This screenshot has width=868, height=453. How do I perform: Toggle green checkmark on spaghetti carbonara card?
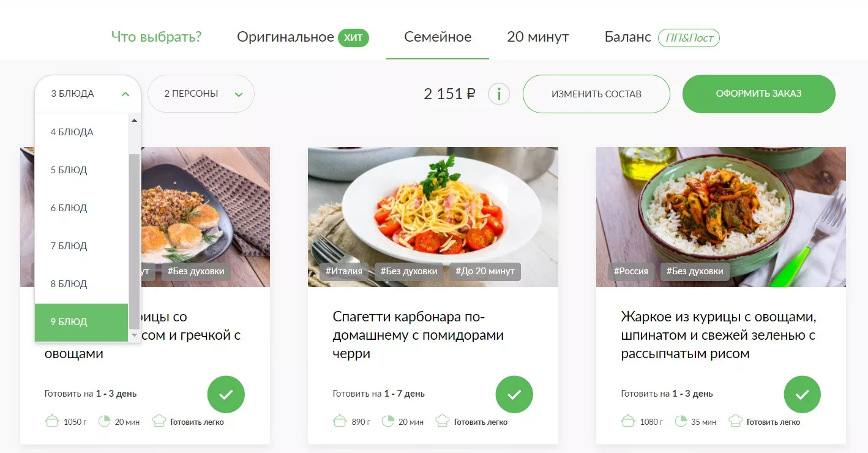tap(514, 394)
